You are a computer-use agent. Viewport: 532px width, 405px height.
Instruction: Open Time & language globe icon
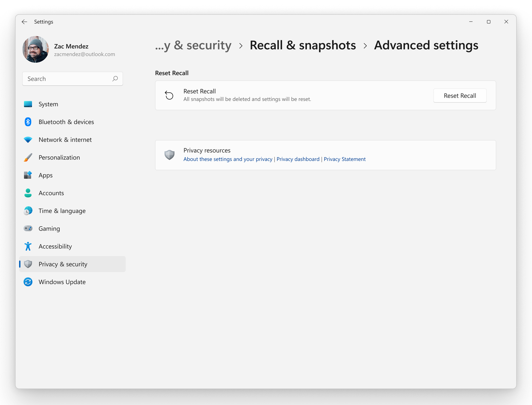[x=28, y=211]
